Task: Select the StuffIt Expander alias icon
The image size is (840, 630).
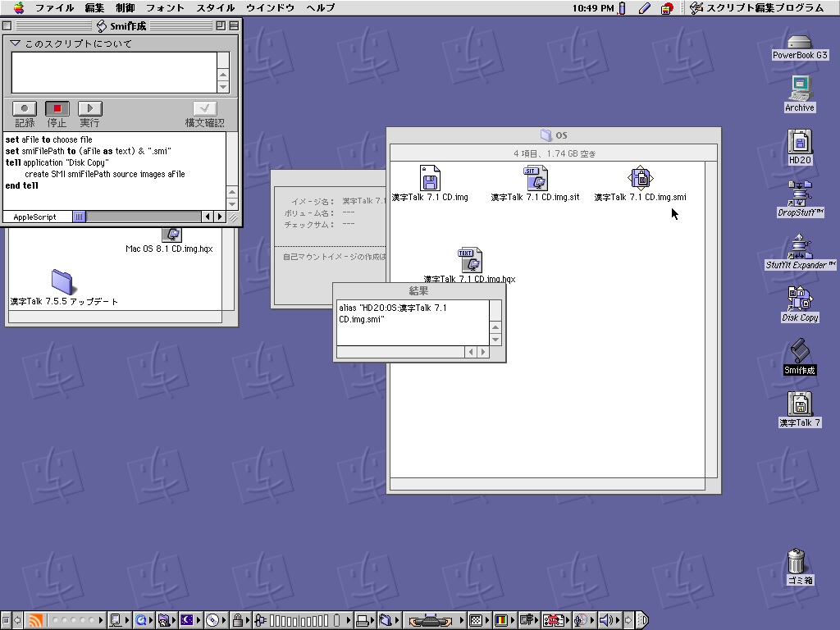Action: click(x=800, y=246)
